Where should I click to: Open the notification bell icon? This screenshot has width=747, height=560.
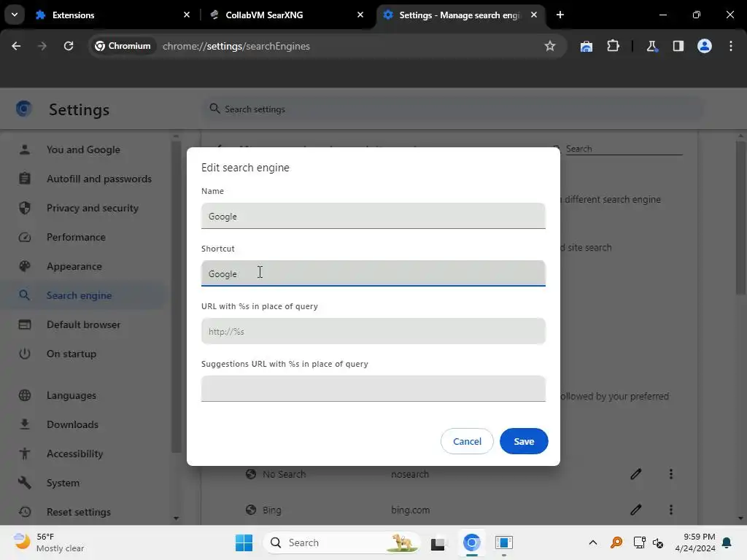[727, 542]
